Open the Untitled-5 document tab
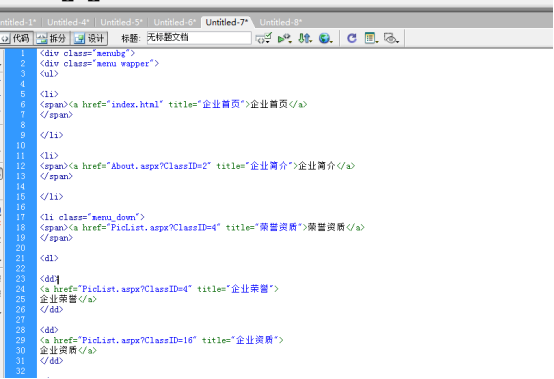This screenshot has height=379, width=554. [x=122, y=22]
